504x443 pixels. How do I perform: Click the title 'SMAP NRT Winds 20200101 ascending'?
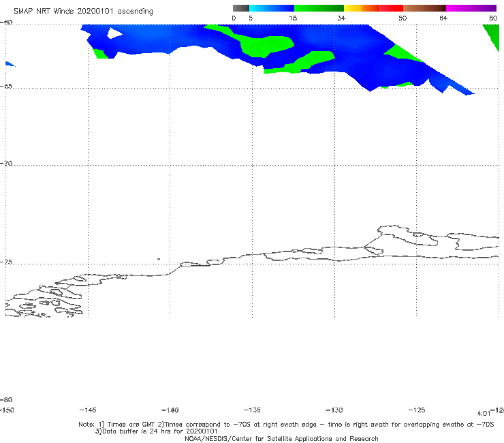83,11
